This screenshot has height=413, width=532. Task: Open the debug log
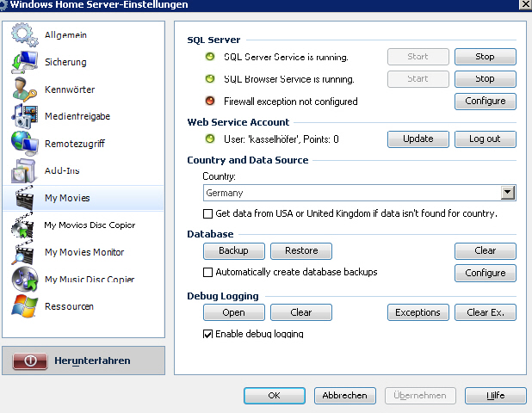[234, 312]
